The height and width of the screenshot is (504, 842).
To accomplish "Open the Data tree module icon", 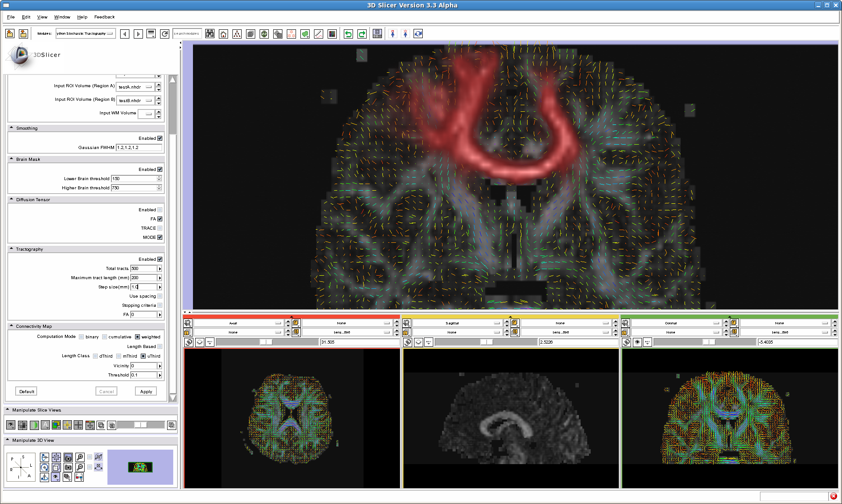I will [x=237, y=34].
